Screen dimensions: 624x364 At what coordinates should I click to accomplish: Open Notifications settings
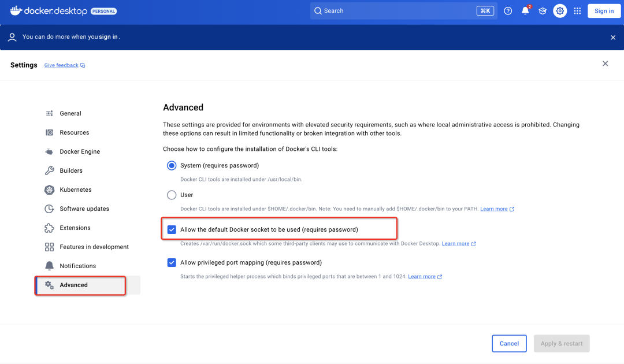[88, 266]
